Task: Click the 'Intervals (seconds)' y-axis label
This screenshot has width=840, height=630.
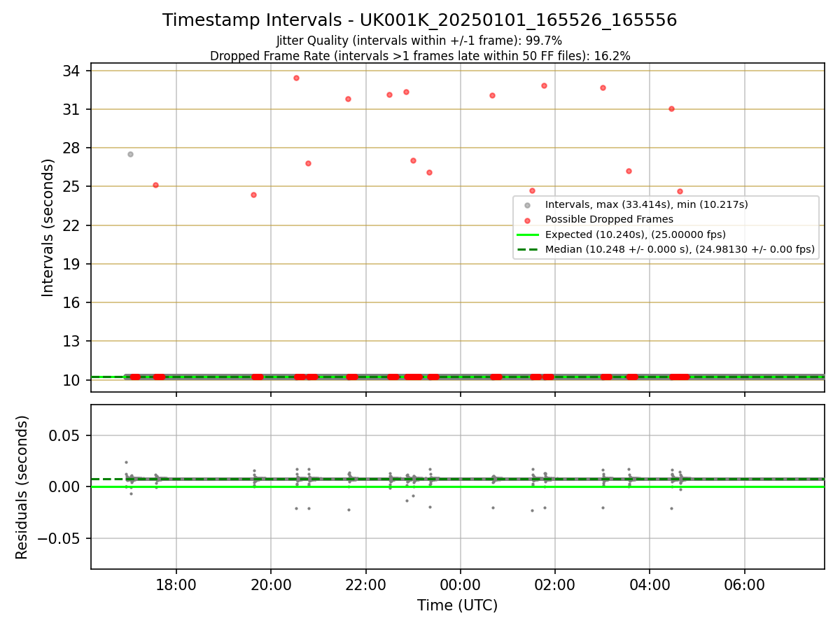Action: 48,227
